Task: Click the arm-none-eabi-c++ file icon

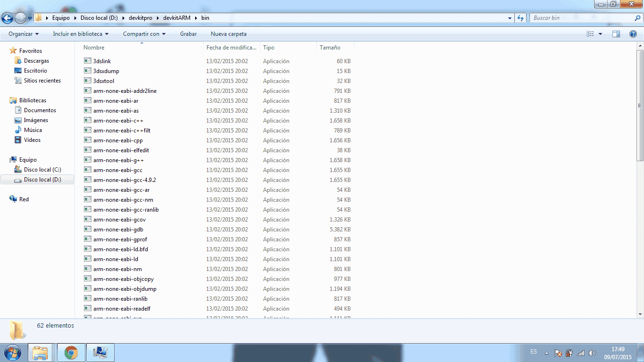Action: click(88, 120)
